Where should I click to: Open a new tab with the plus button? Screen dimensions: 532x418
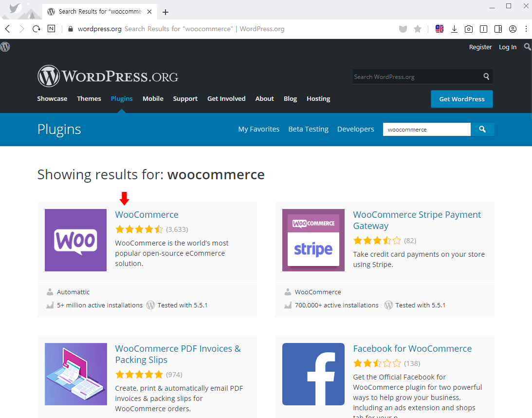(x=165, y=12)
